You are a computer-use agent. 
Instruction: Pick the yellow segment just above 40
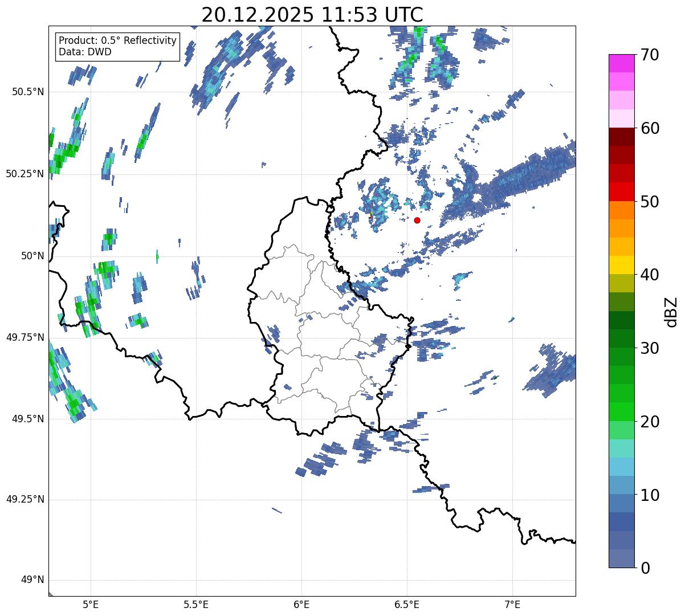[x=621, y=265]
